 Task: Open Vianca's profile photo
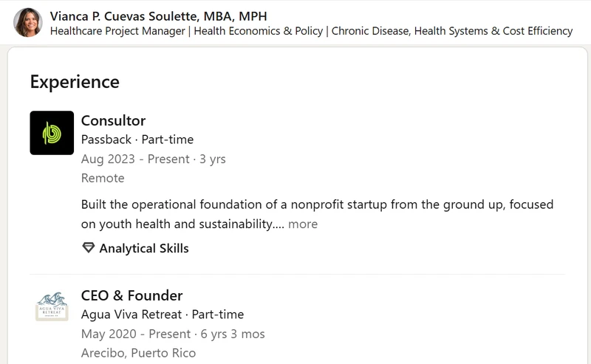pyautogui.click(x=28, y=22)
